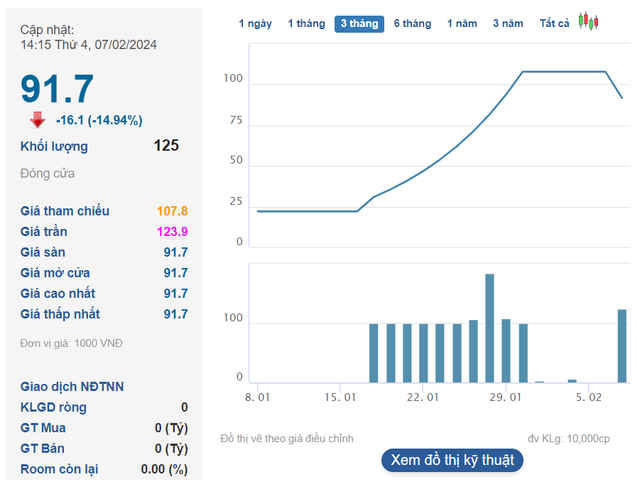Click the rightmost volume bar
This screenshot has height=482, width=640.
point(622,346)
